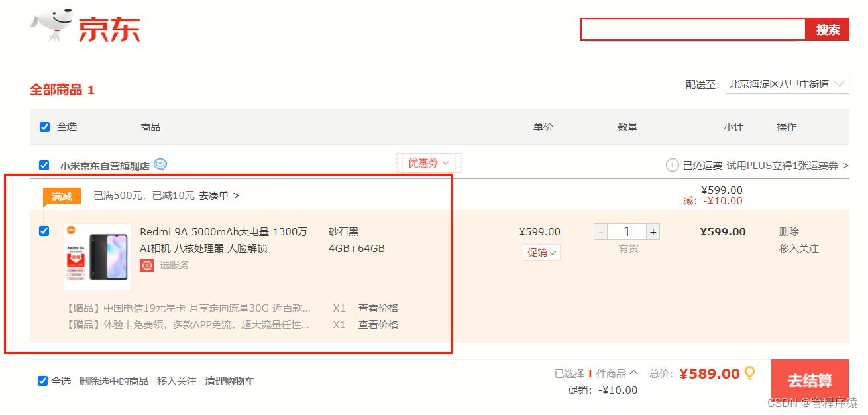Click the 促销: -¥10.00 text
This screenshot has height=415, width=868.
pos(602,390)
